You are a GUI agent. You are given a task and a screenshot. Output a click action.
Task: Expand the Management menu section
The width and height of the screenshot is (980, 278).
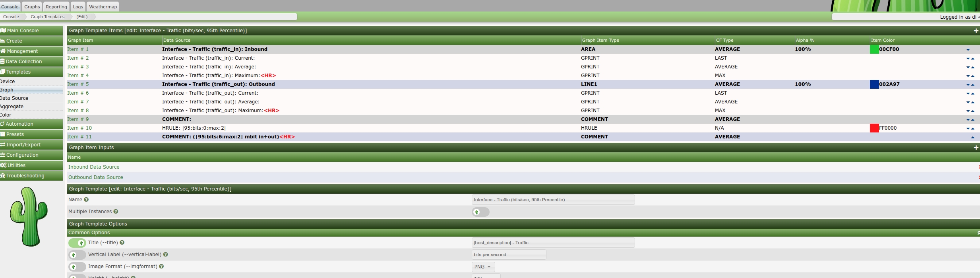[x=31, y=51]
